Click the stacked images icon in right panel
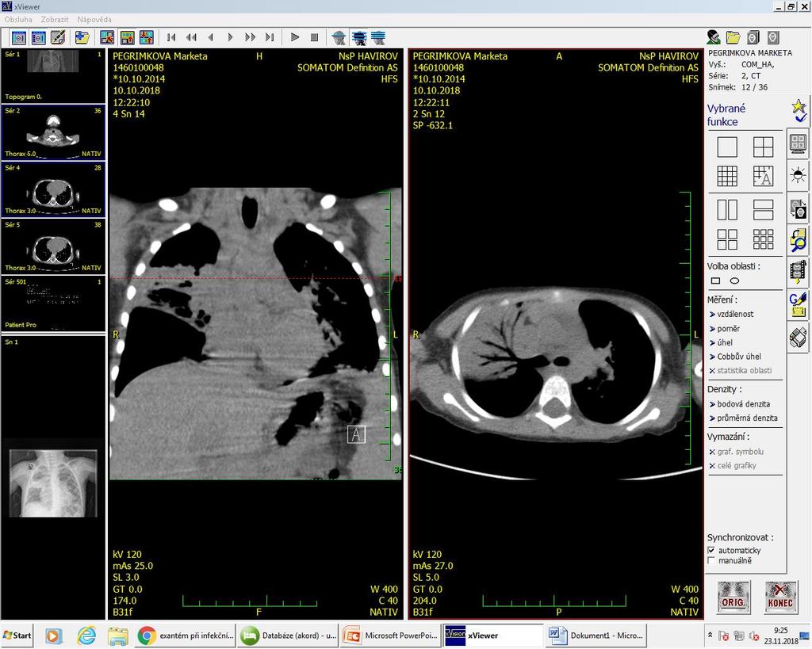Screen dimensions: 812x649 [x=753, y=37]
